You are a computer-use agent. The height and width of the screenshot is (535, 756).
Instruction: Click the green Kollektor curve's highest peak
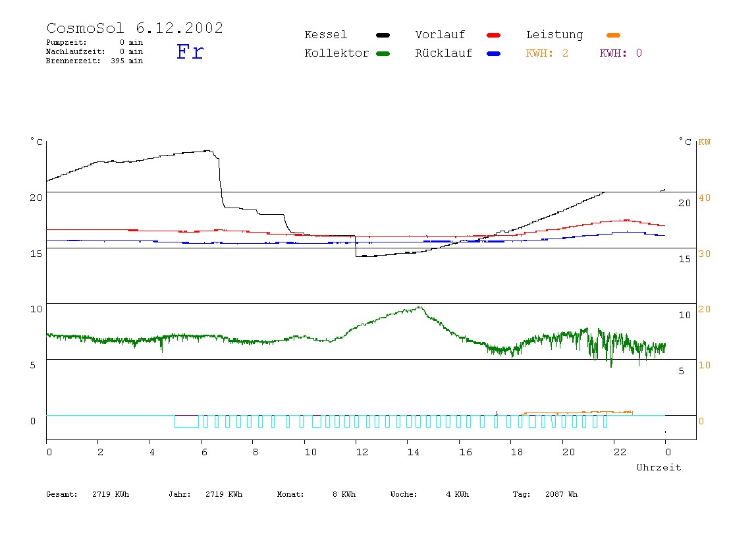pyautogui.click(x=420, y=307)
